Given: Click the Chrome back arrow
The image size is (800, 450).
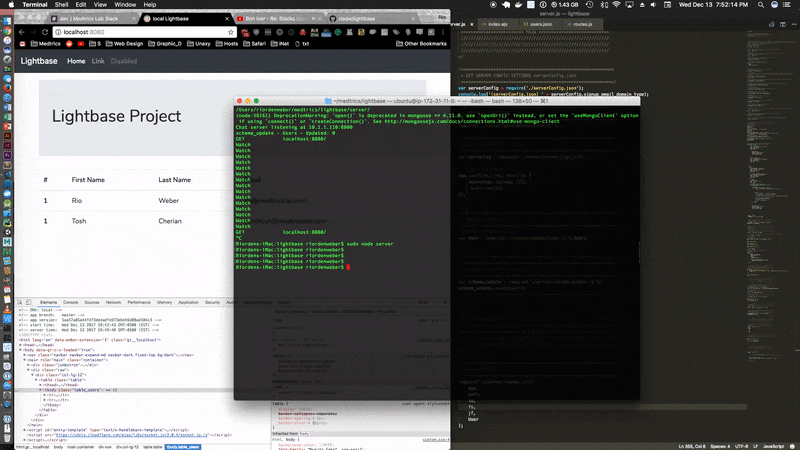Looking at the screenshot, I should tap(21, 32).
